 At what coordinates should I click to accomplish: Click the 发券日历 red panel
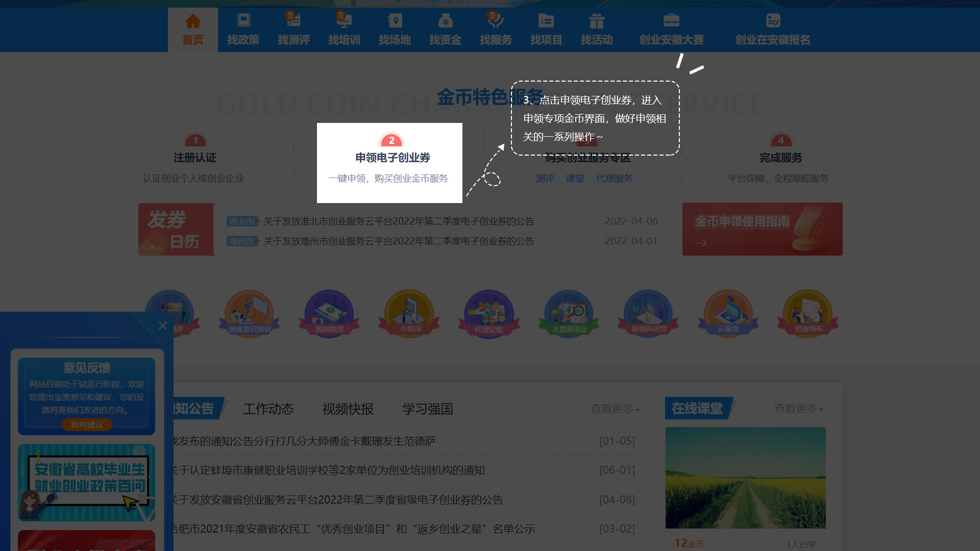(176, 229)
